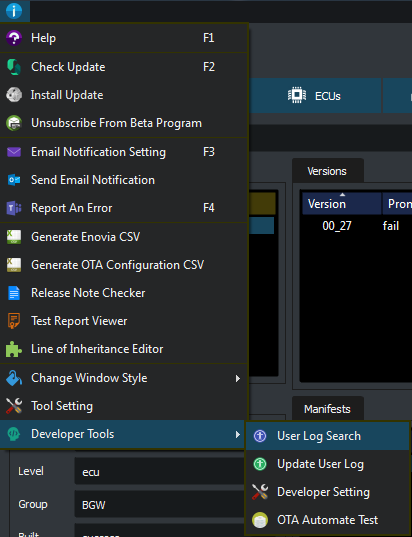Click the OTA Configuration CSV icon
The width and height of the screenshot is (412, 537).
(14, 265)
